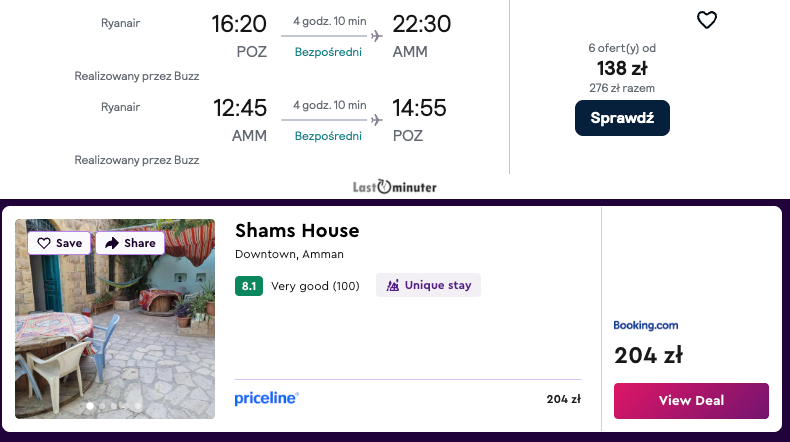Click the 8.1 rating badge

pyautogui.click(x=249, y=286)
